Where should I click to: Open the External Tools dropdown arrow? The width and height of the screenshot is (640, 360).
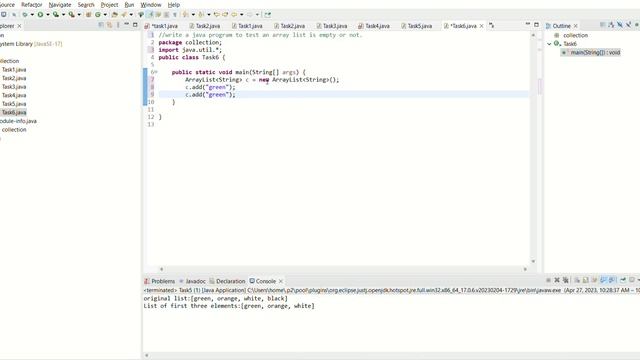(x=79, y=15)
